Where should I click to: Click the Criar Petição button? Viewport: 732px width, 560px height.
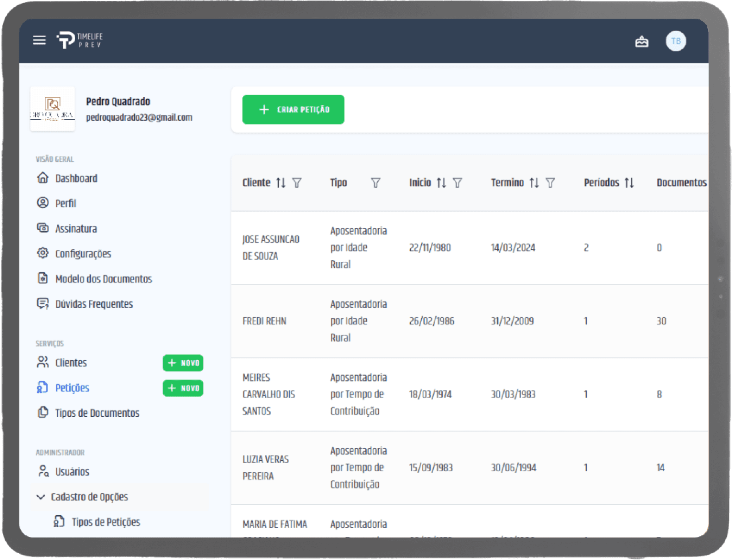click(293, 109)
